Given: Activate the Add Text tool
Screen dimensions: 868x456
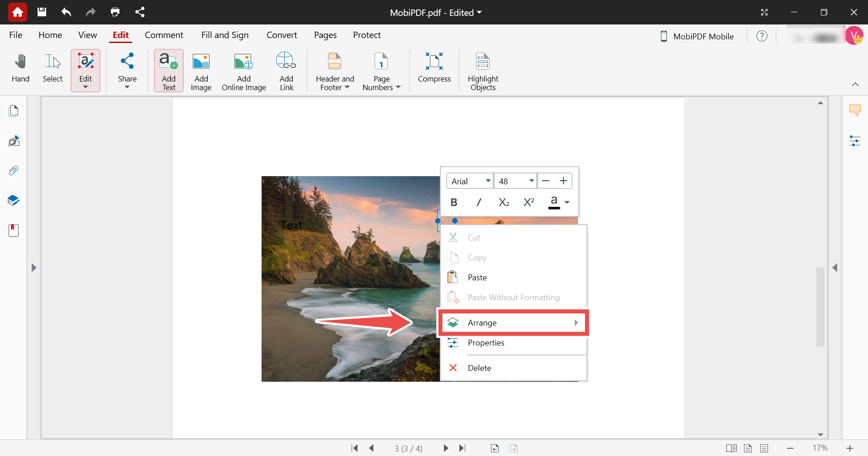Looking at the screenshot, I should pos(169,70).
